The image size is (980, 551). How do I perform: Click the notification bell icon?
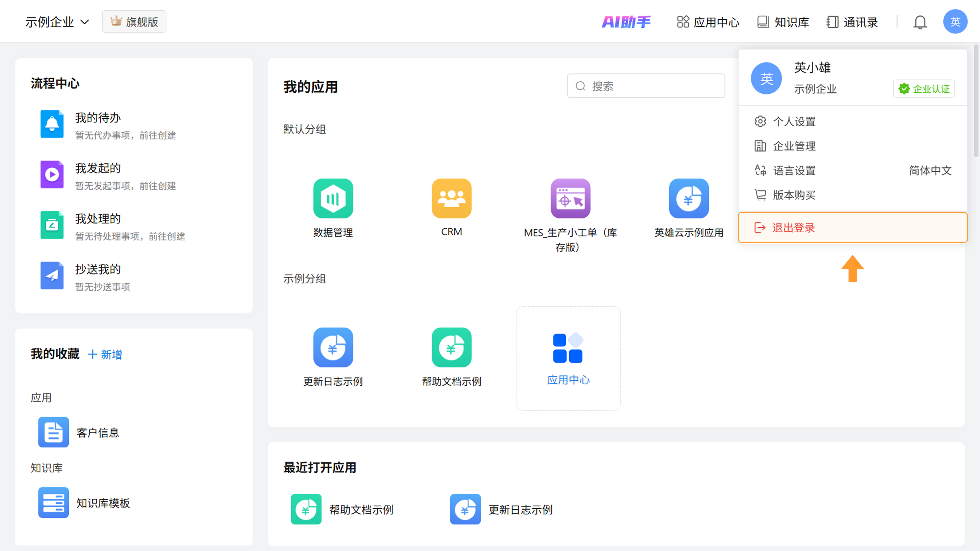920,22
